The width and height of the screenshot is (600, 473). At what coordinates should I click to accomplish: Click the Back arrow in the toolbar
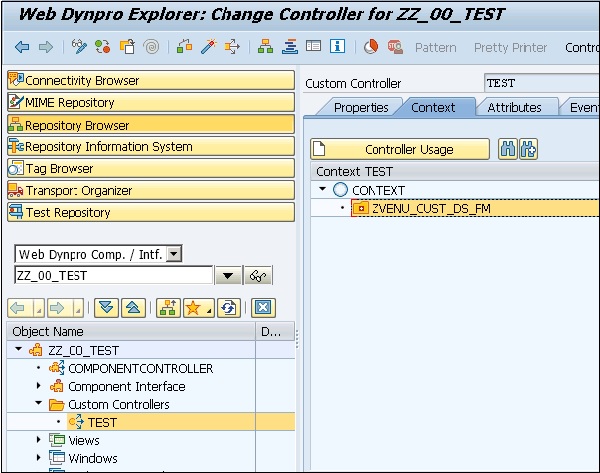click(21, 47)
